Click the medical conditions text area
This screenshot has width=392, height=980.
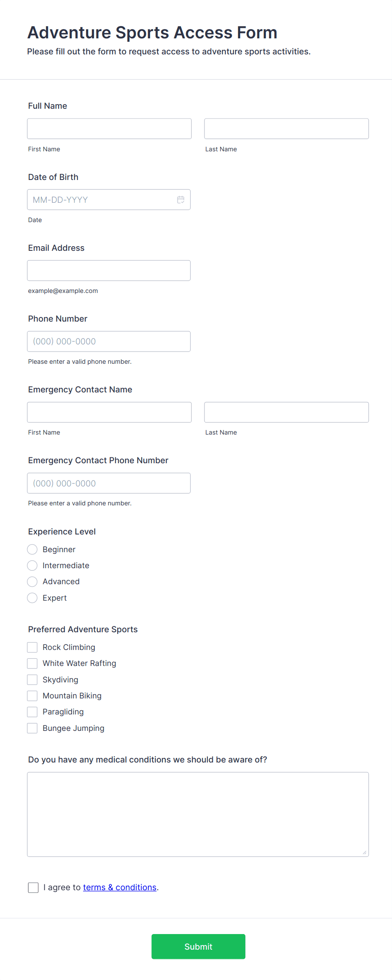click(x=198, y=814)
